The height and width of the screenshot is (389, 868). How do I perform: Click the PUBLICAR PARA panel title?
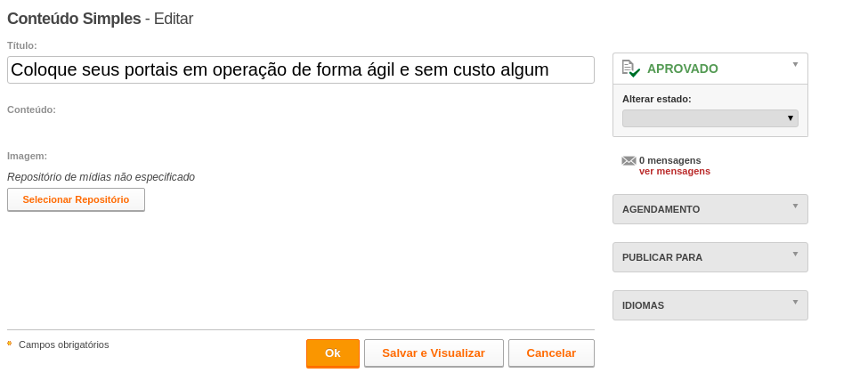tap(662, 258)
